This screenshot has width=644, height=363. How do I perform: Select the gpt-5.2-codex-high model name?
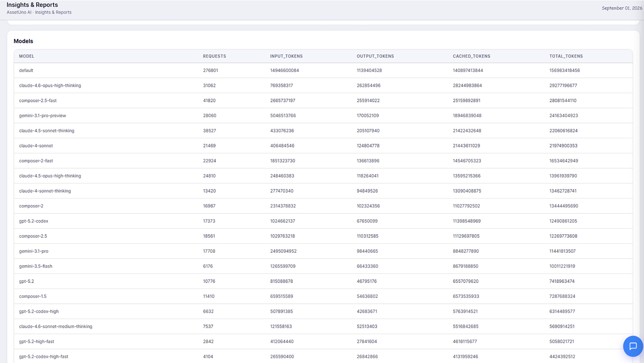(39, 312)
